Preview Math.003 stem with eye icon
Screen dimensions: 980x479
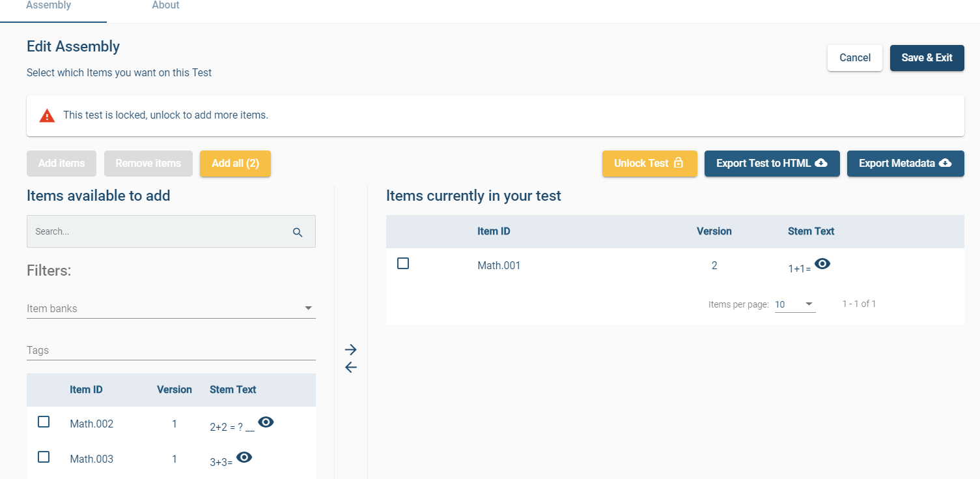[244, 457]
